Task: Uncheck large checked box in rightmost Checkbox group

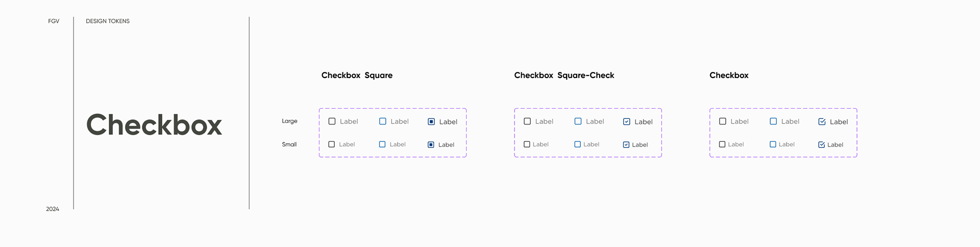Action: [x=822, y=121]
